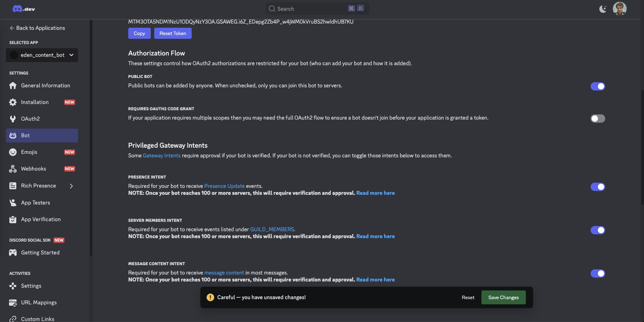This screenshot has width=644, height=322.
Task: Click the NEW badge beside Installation
Action: 69,102
